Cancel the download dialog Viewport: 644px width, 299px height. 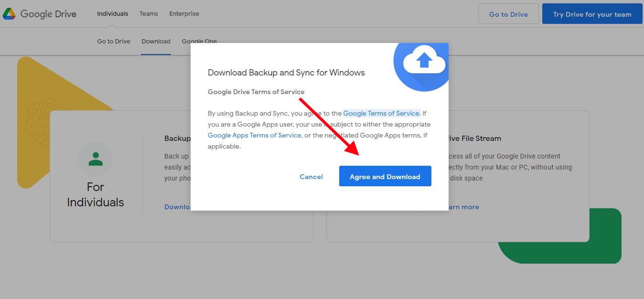tap(311, 177)
